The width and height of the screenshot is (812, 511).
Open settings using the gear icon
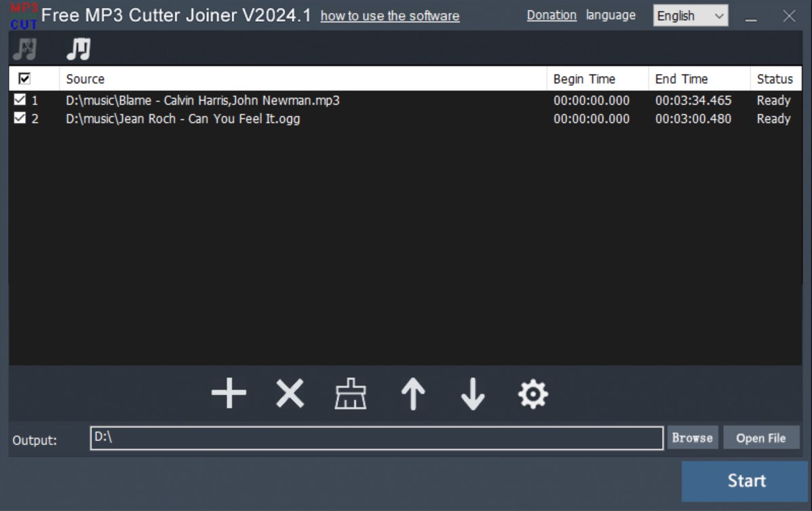[x=533, y=393]
